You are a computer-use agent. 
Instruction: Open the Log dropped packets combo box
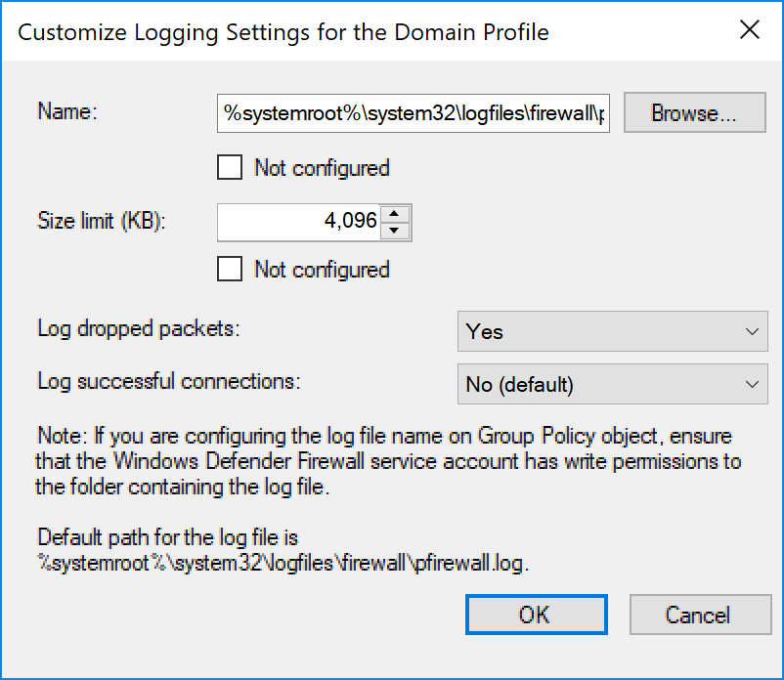click(x=613, y=331)
